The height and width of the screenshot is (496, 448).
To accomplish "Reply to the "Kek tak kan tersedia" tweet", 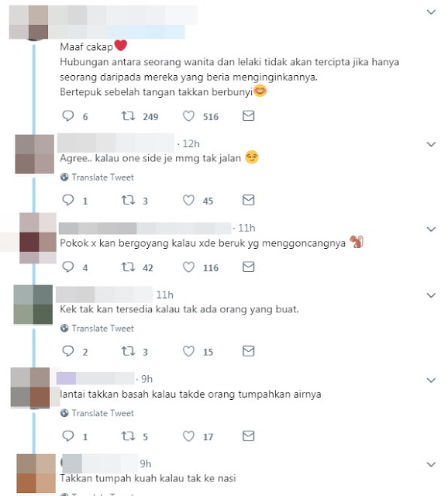I will 68,351.
